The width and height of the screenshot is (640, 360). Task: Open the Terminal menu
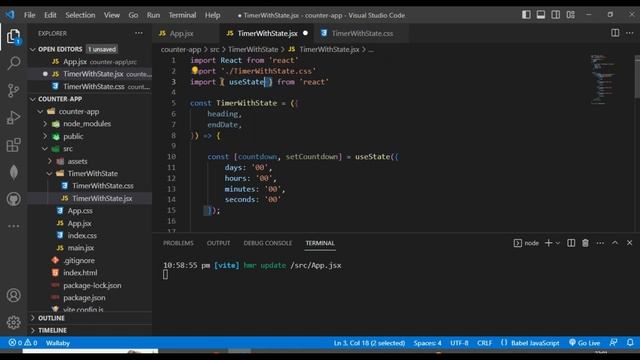[182, 15]
